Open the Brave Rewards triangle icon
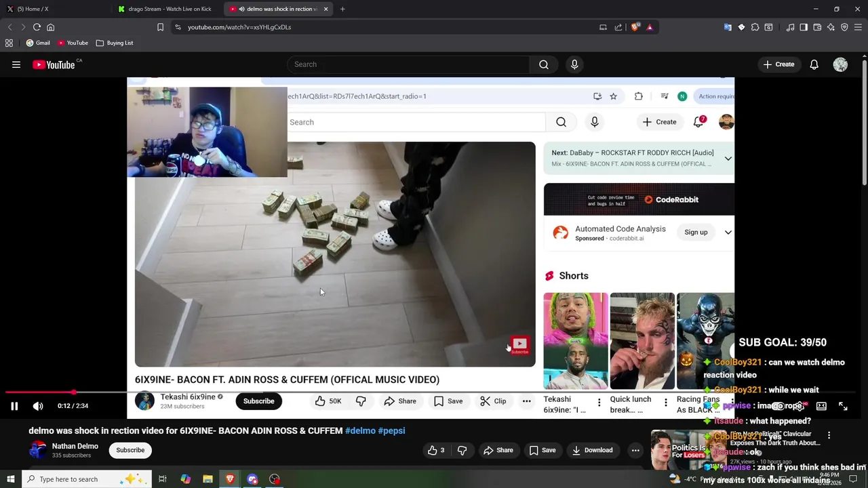 pos(650,27)
